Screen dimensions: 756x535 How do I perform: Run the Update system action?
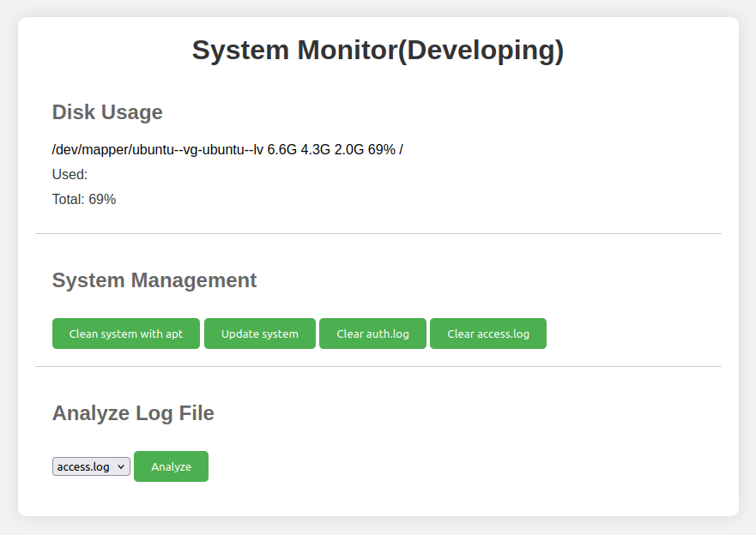260,334
